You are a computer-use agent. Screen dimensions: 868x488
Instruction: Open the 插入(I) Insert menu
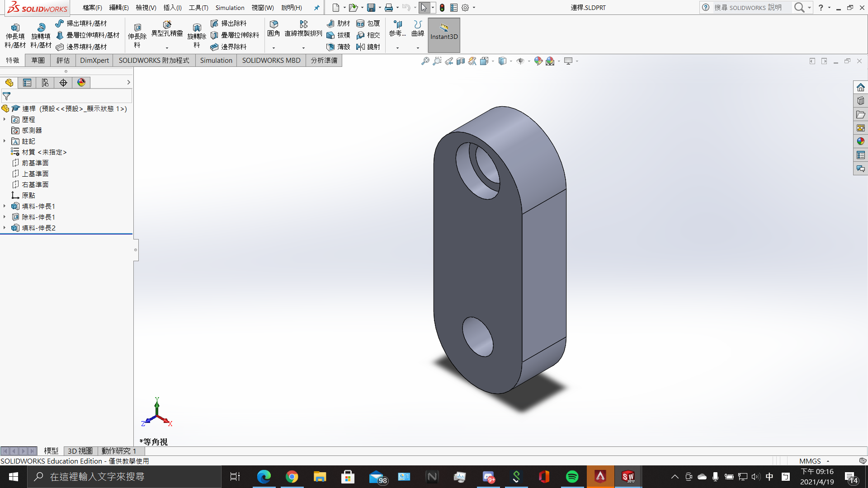(172, 8)
